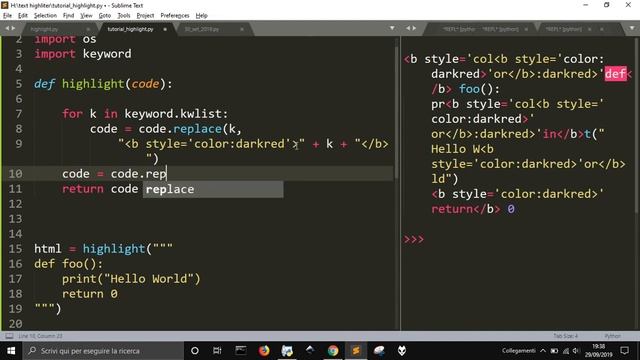
Task: Open the Help menu
Action: pyautogui.click(x=202, y=16)
